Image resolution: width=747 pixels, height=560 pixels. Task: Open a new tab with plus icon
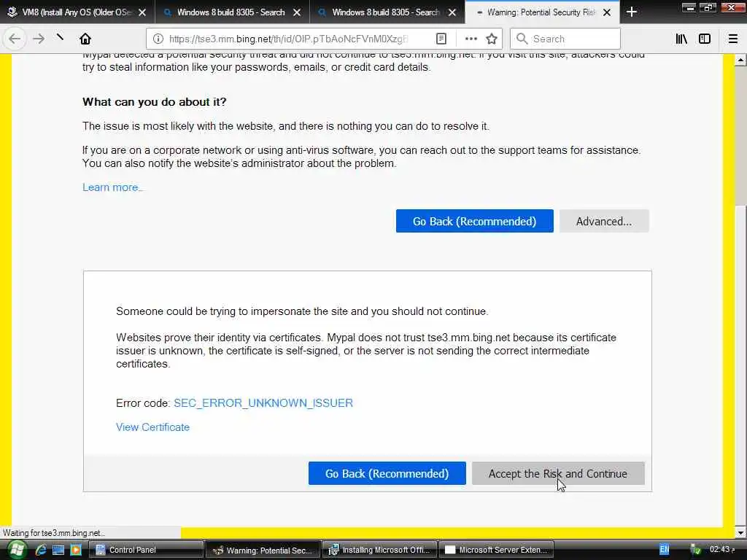(x=632, y=12)
